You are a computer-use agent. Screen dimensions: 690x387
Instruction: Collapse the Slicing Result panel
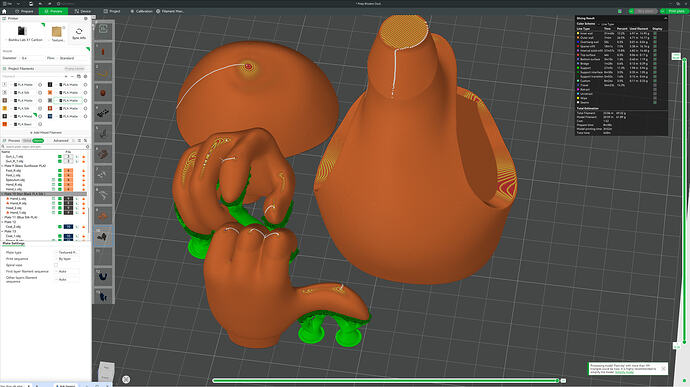click(x=665, y=18)
